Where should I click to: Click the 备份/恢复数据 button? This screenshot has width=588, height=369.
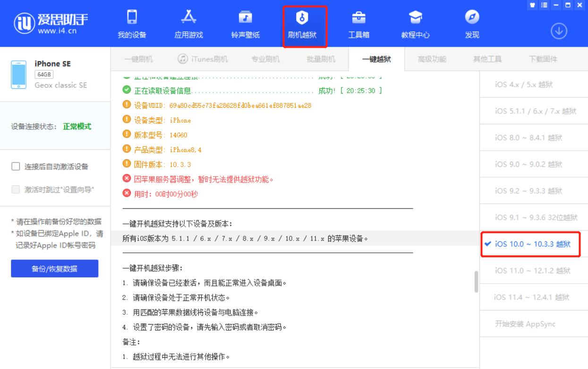click(55, 268)
